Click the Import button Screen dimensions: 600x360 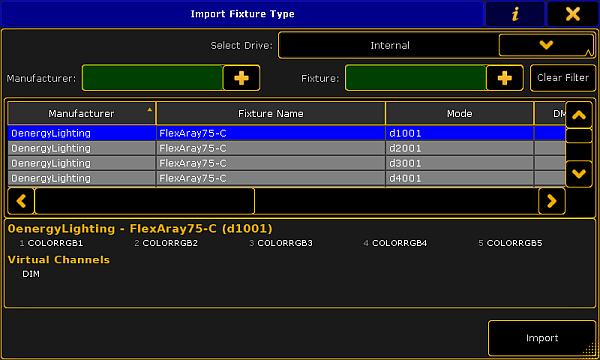[542, 338]
